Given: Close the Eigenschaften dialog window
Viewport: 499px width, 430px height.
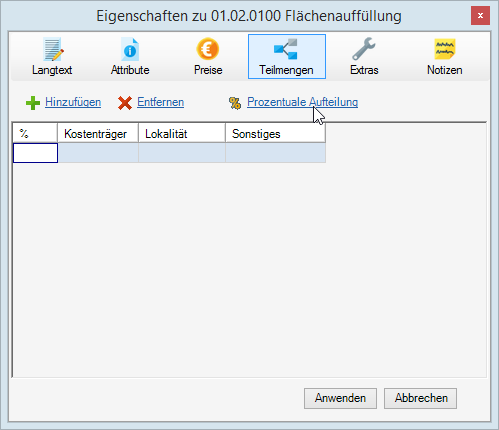Looking at the screenshot, I should [x=480, y=15].
